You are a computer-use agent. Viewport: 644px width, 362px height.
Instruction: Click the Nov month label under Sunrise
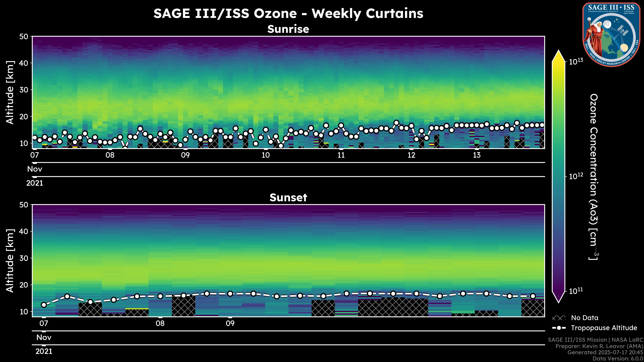(35, 169)
